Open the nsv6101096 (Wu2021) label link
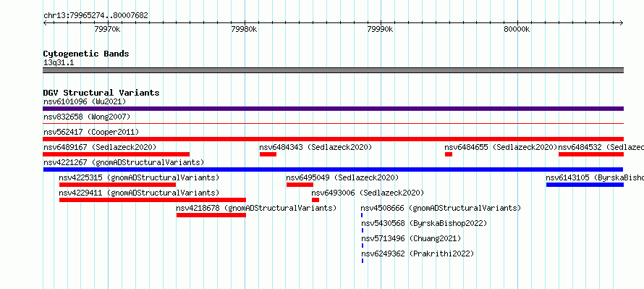Viewport: 644px width, 289px height. click(x=85, y=101)
